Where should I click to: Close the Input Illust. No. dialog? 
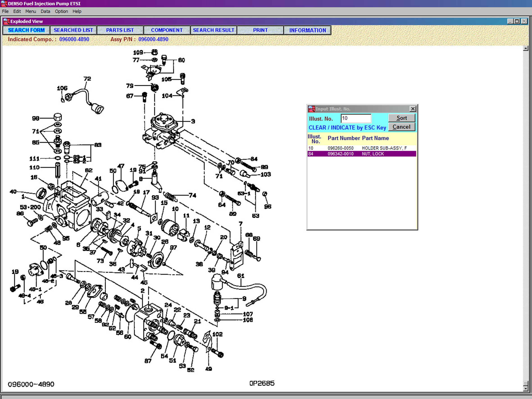tap(413, 109)
